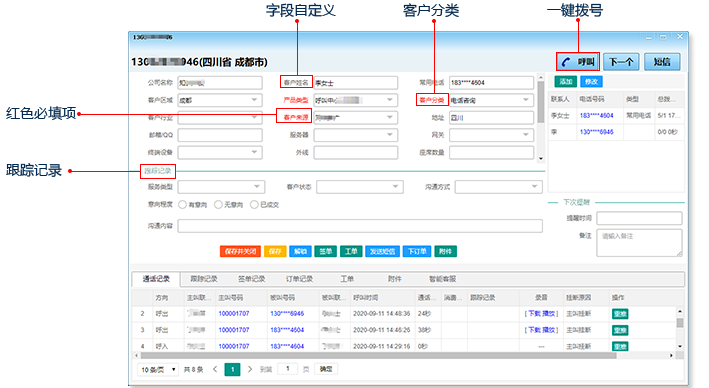Go to next pagination arrow
Image resolution: width=709 pixels, height=388 pixels.
click(x=250, y=369)
